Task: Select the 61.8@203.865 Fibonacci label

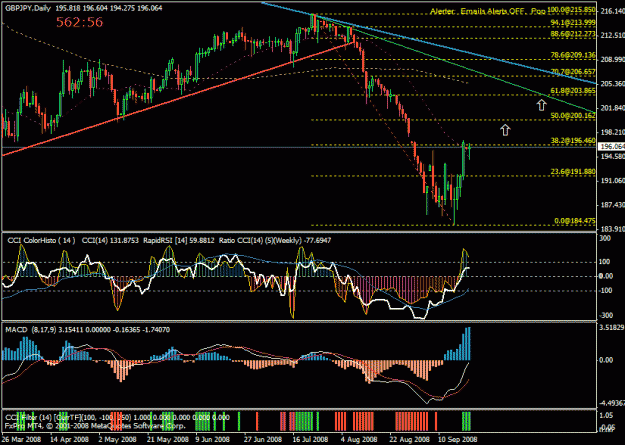Action: point(573,91)
